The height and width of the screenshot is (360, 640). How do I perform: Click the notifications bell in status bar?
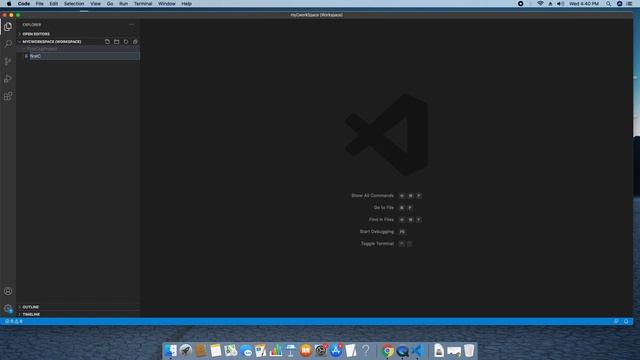pos(626,322)
